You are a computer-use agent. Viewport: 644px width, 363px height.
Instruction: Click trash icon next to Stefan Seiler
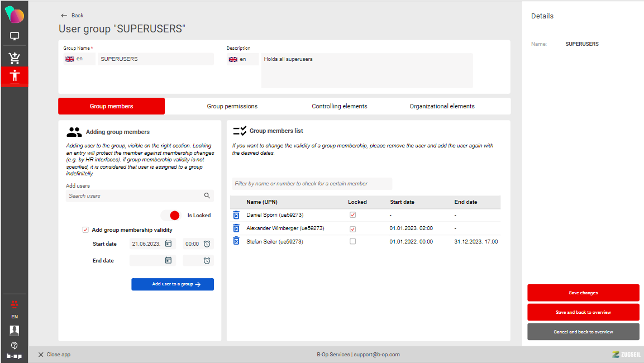tap(236, 242)
